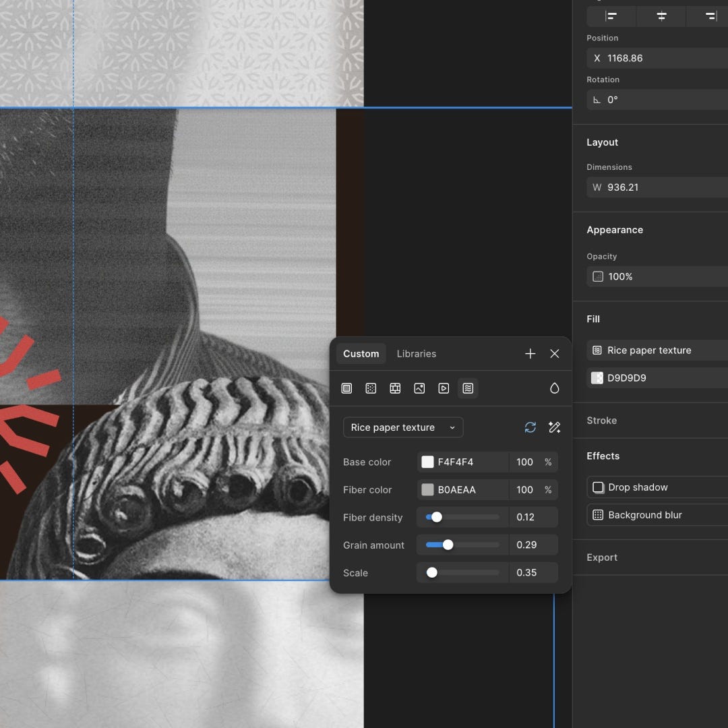Click the Fill section header
The height and width of the screenshot is (728, 728).
pos(593,319)
